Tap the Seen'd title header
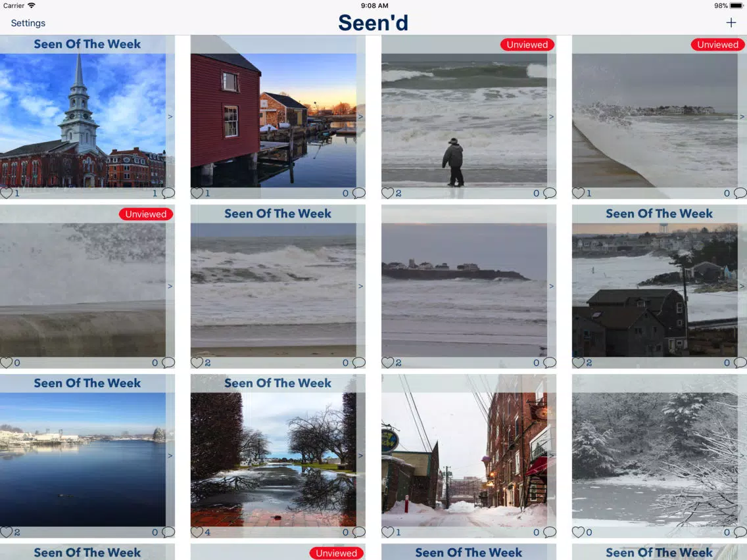This screenshot has width=747, height=560. pos(373,23)
